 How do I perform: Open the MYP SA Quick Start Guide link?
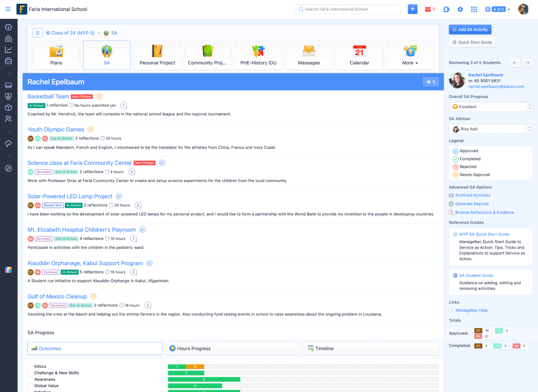click(x=484, y=234)
